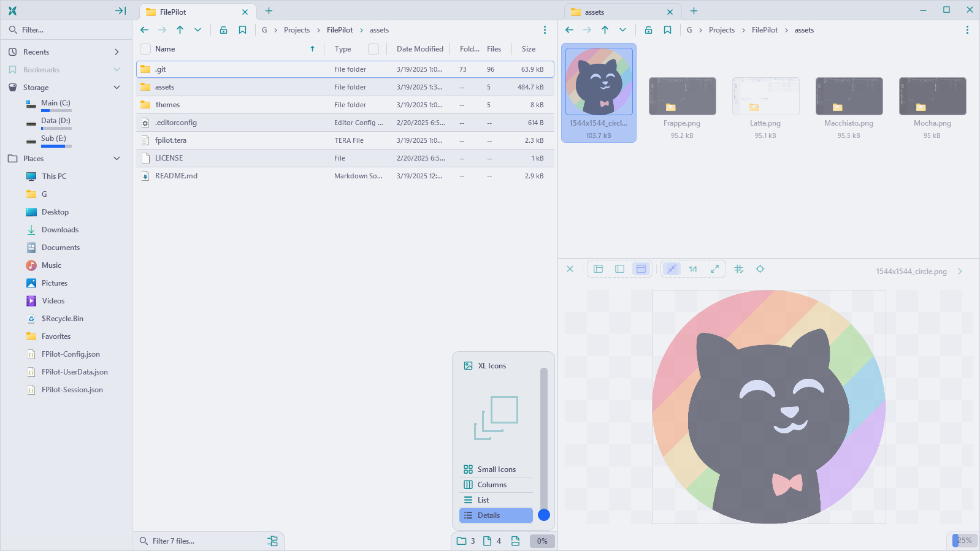Collapse the Storage section
This screenshot has width=980, height=551.
click(117, 88)
